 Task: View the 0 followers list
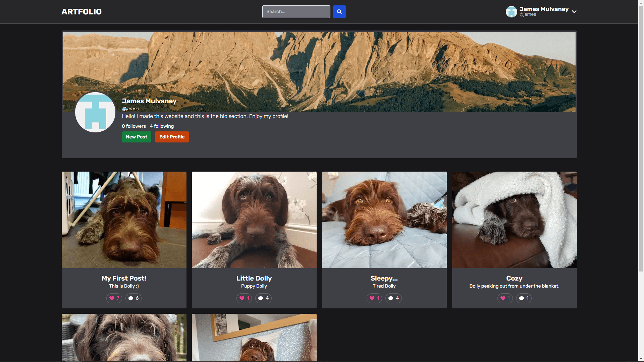(134, 126)
